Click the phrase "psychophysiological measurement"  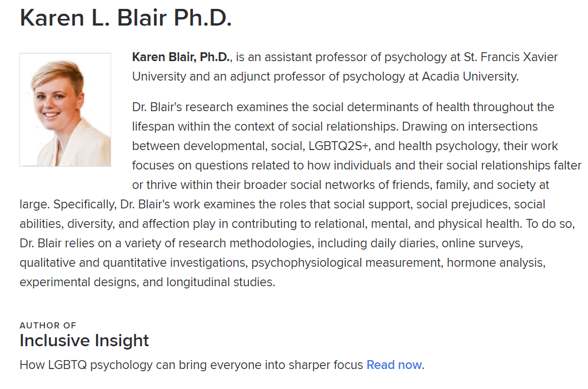(x=347, y=263)
